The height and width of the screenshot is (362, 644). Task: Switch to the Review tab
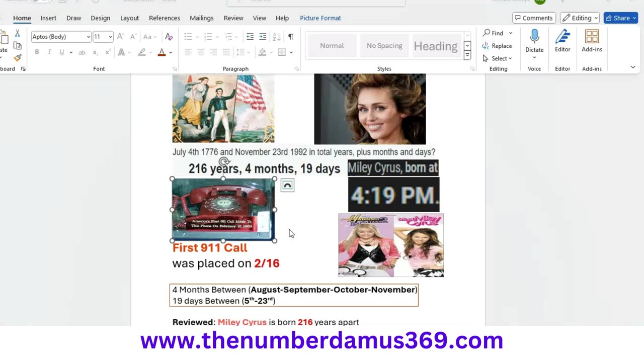233,18
